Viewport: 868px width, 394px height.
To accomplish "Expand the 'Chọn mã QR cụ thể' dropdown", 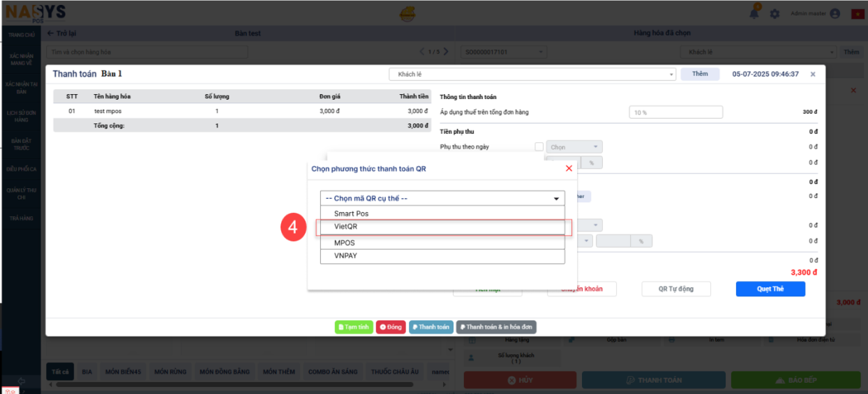I will (x=442, y=199).
